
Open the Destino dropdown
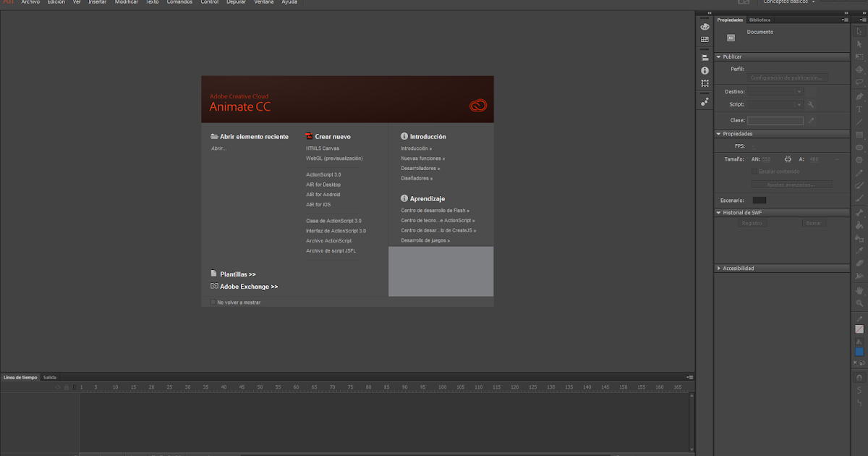798,90
